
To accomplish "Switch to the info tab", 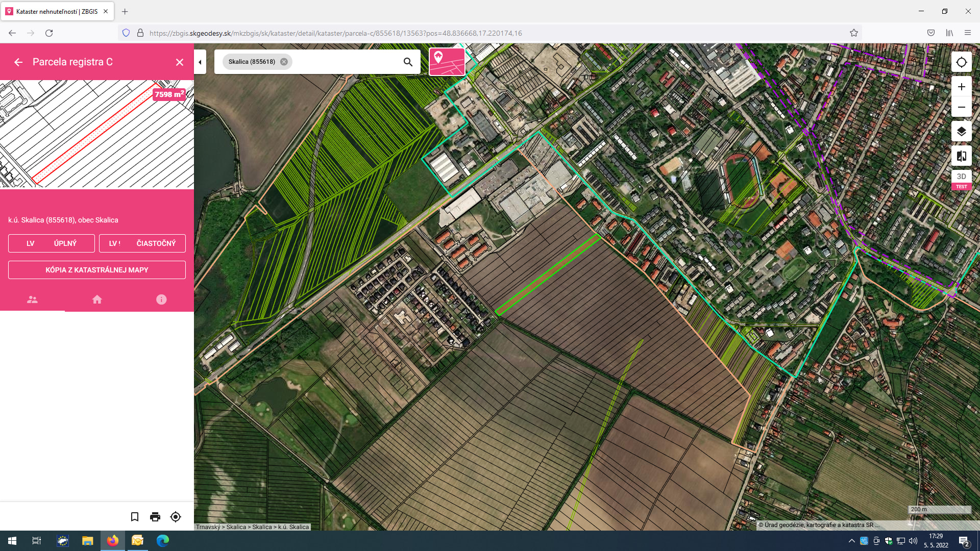I will (161, 299).
